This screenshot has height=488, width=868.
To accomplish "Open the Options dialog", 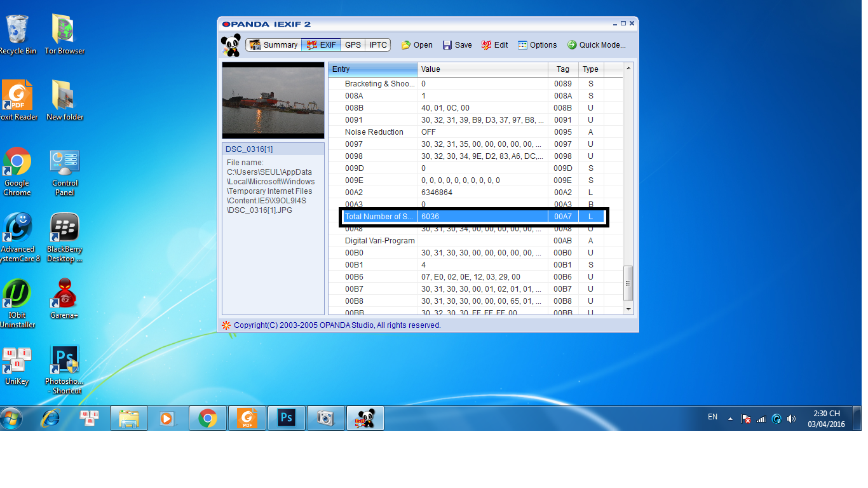I will [x=537, y=45].
